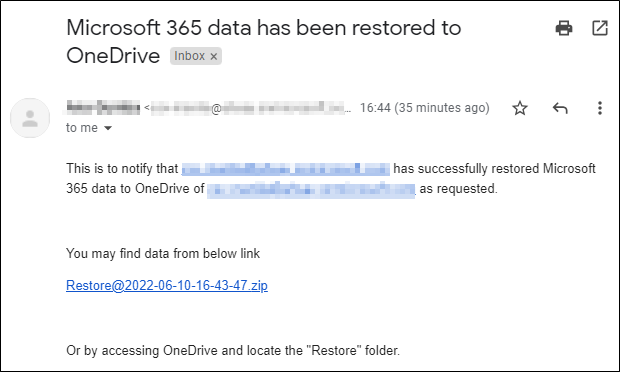Click the line "You may find data from below link"
Screen dimensions: 620x372
pyautogui.click(x=163, y=253)
